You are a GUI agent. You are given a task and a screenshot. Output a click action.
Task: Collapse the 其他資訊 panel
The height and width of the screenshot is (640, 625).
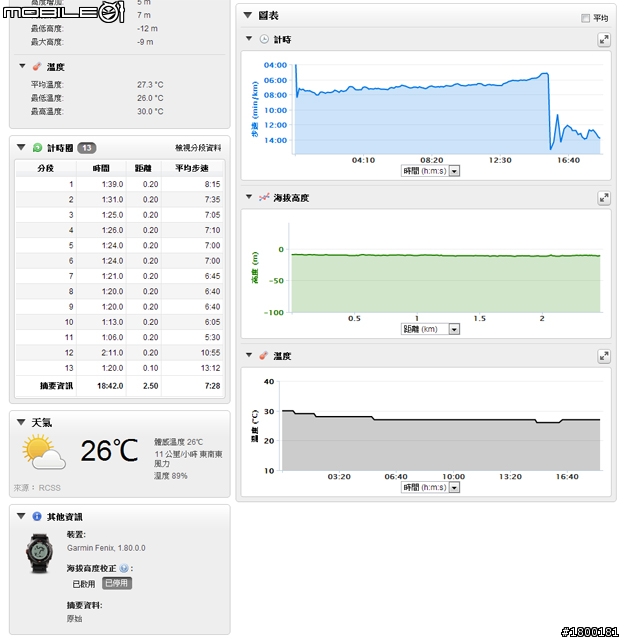click(x=21, y=516)
